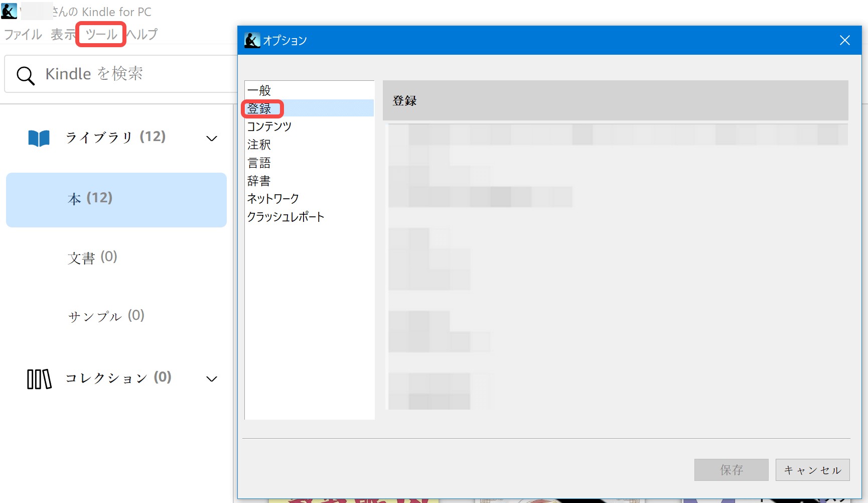Open the ツール menu

(101, 34)
